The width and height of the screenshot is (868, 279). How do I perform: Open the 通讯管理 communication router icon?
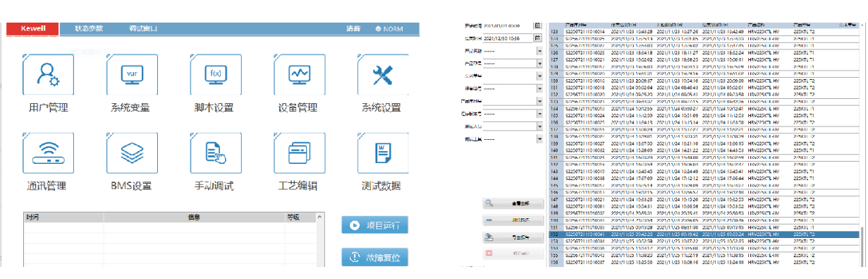(49, 153)
